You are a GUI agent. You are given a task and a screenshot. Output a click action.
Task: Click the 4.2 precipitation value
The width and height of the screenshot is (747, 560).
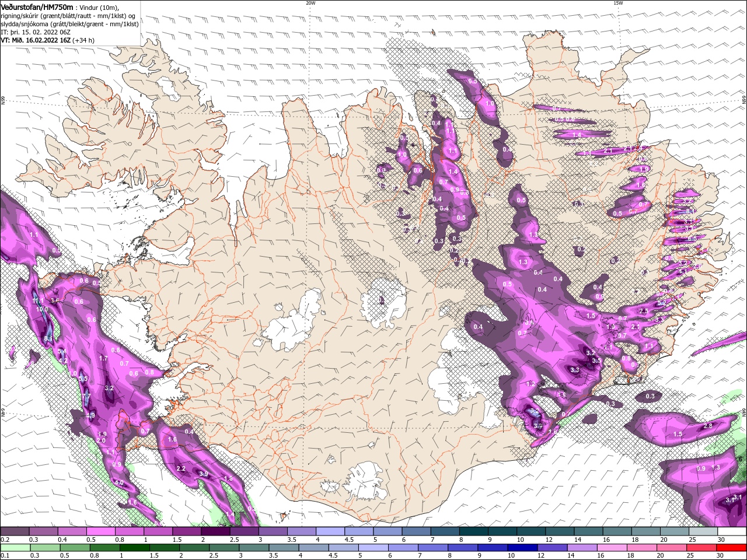click(63, 360)
